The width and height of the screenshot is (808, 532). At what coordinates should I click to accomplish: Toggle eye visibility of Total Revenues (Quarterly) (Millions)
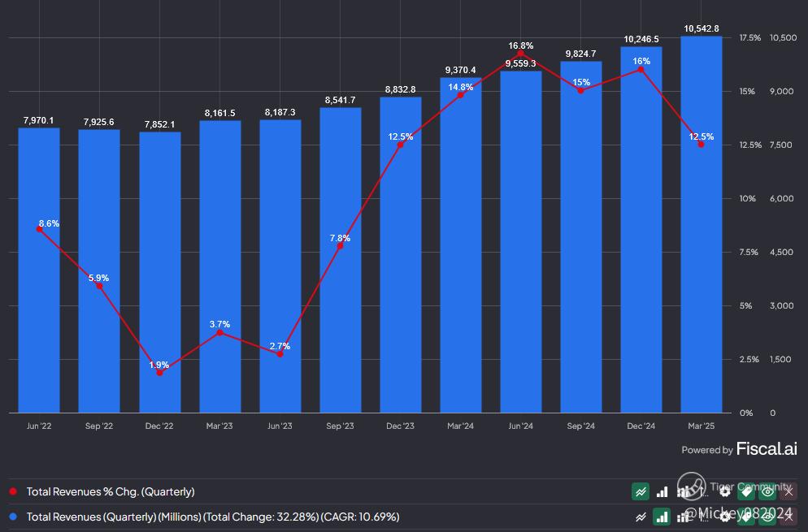point(767,517)
